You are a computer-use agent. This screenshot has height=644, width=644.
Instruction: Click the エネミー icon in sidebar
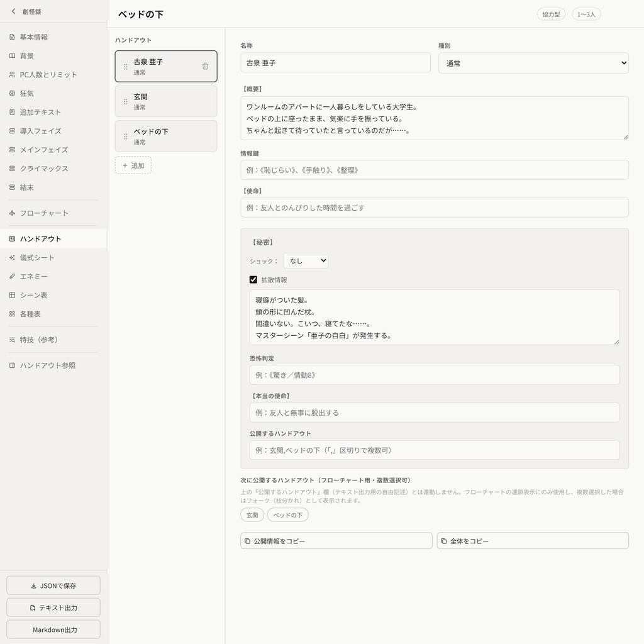point(13,277)
